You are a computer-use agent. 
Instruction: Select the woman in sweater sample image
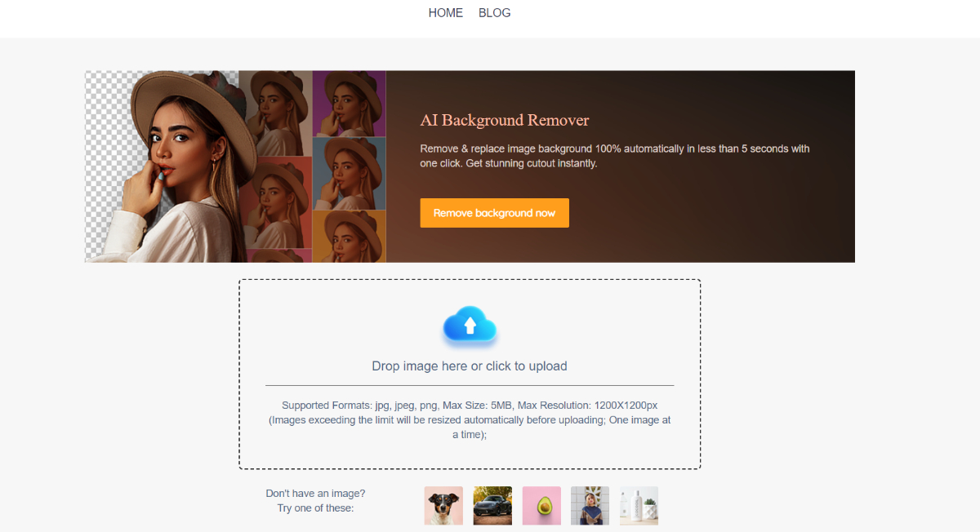[x=590, y=506]
